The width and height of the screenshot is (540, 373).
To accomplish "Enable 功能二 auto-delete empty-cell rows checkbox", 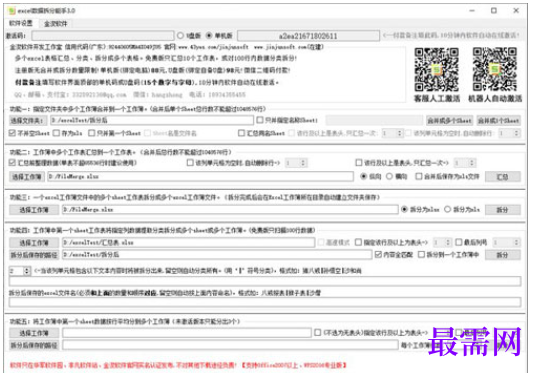I will [x=190, y=163].
